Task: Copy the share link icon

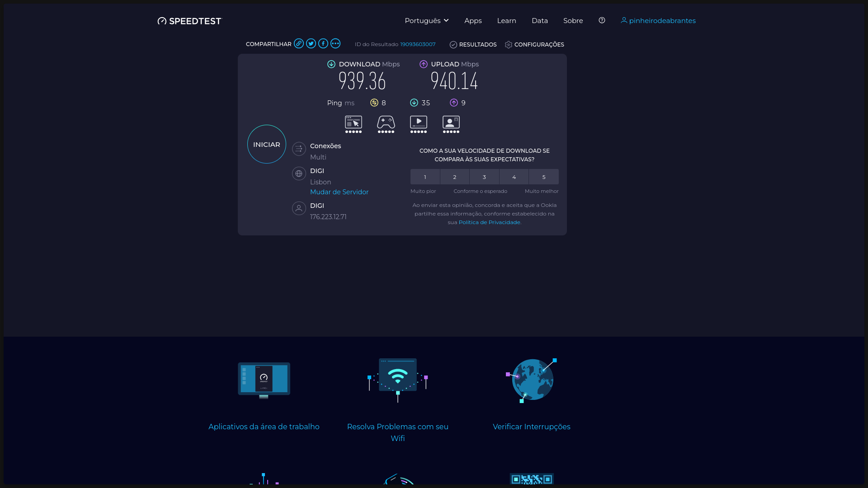Action: [x=298, y=43]
